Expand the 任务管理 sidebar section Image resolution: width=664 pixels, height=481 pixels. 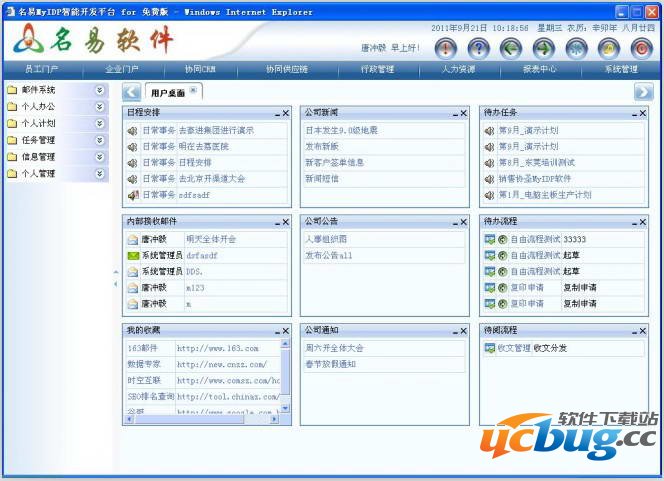(99, 140)
